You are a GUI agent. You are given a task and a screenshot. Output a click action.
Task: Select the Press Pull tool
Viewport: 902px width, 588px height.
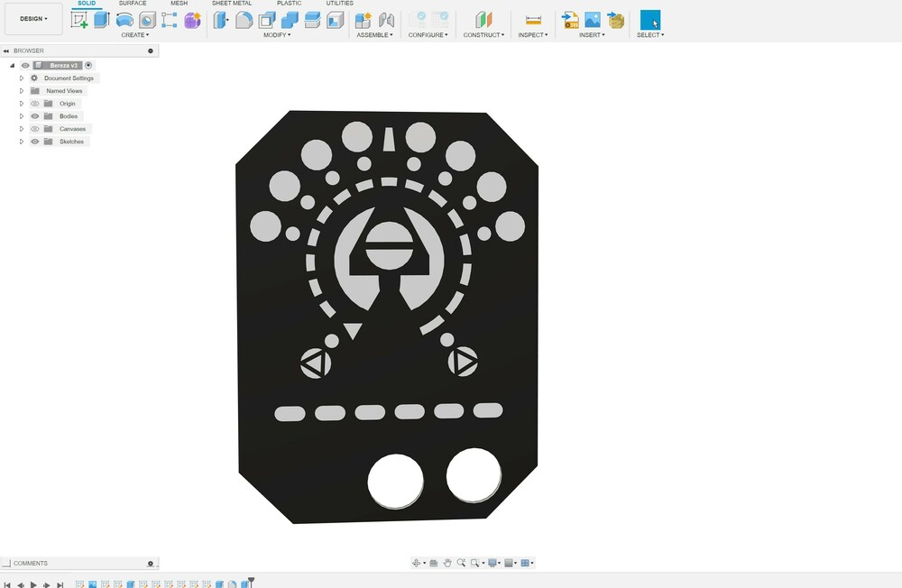click(x=221, y=20)
